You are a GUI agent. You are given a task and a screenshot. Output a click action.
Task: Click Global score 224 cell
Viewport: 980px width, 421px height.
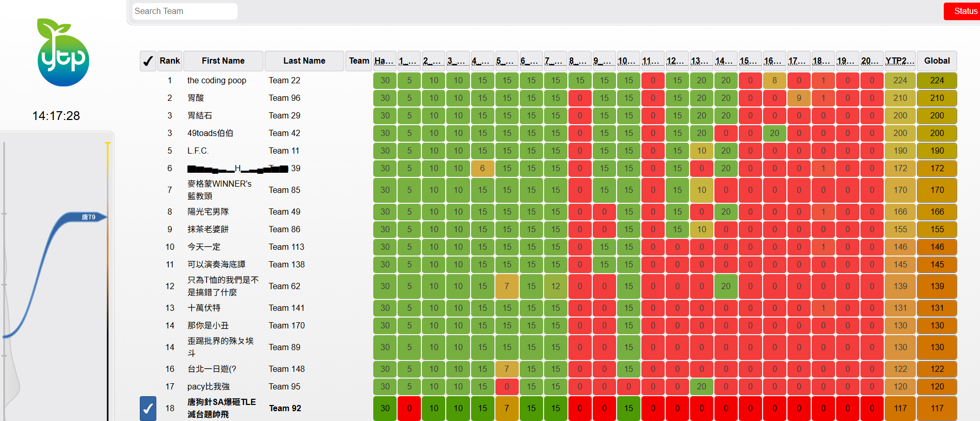(x=937, y=81)
